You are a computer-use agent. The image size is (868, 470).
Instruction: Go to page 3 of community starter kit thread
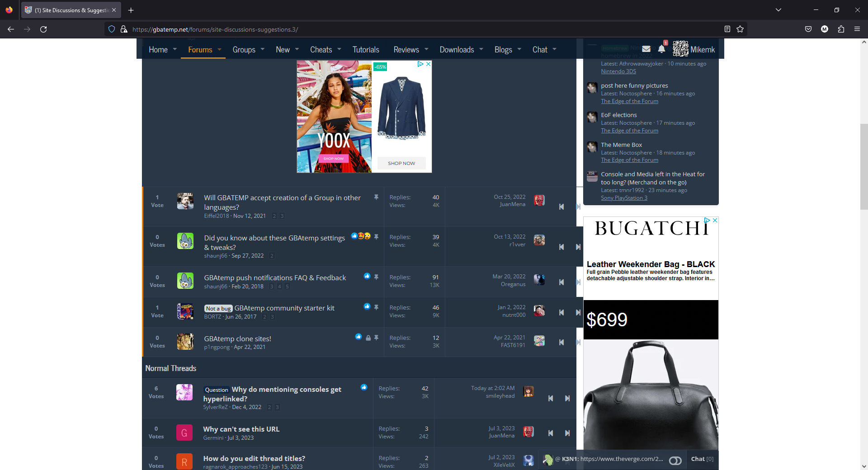(x=272, y=317)
